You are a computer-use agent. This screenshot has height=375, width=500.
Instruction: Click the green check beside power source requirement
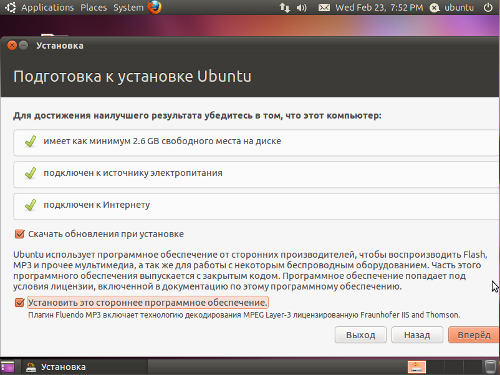coord(30,173)
